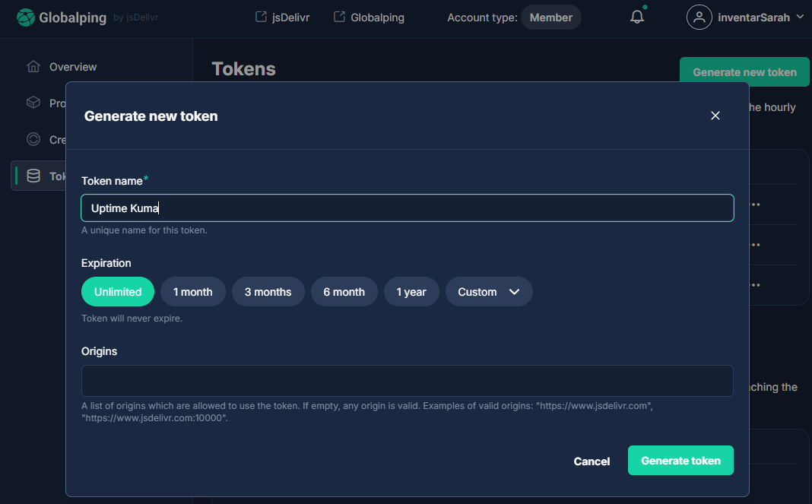Select the Probes box icon
Screen dimensions: 812x504
pyautogui.click(x=33, y=103)
